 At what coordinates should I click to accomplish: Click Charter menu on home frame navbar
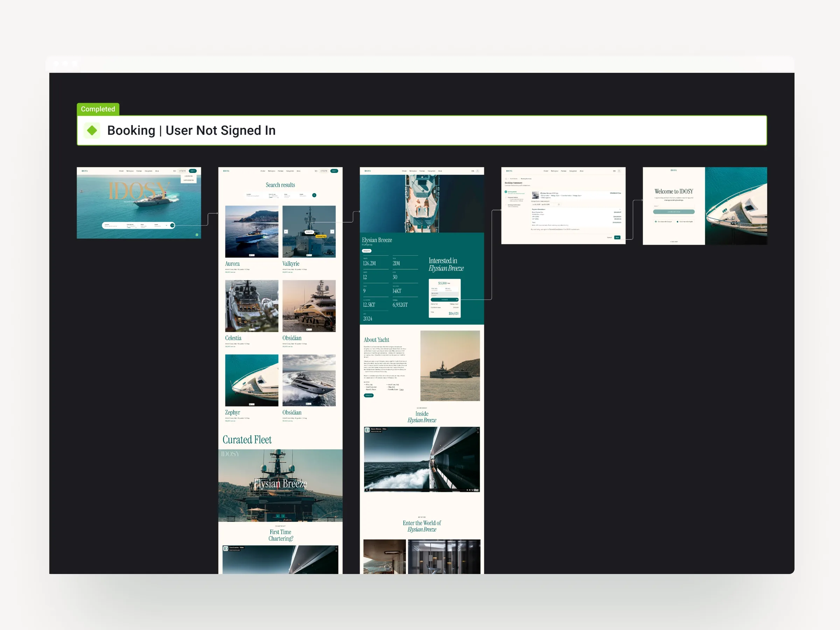tap(121, 171)
